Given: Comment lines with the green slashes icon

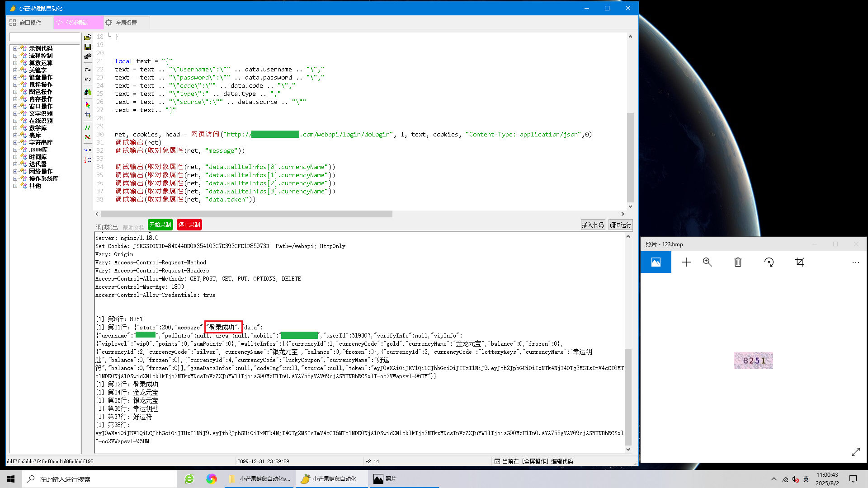Looking at the screenshot, I should click(88, 127).
